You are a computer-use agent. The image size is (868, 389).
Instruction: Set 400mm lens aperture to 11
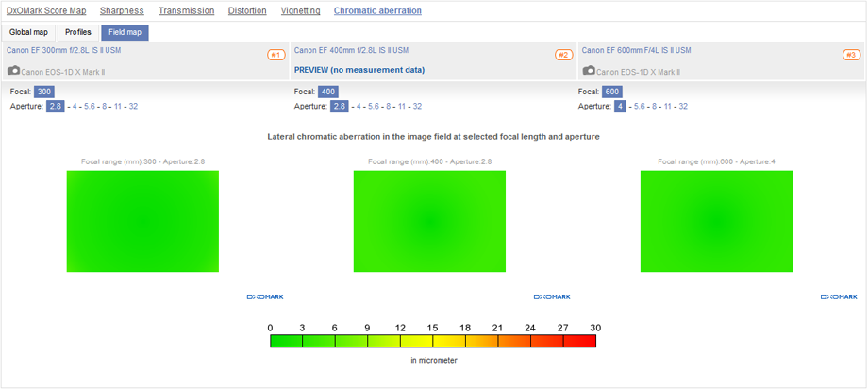pos(402,107)
